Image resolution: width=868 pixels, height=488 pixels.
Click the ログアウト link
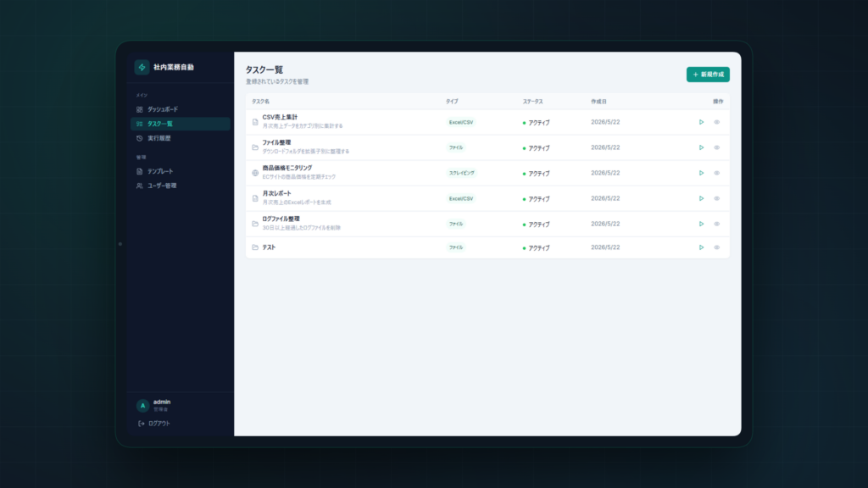click(154, 424)
